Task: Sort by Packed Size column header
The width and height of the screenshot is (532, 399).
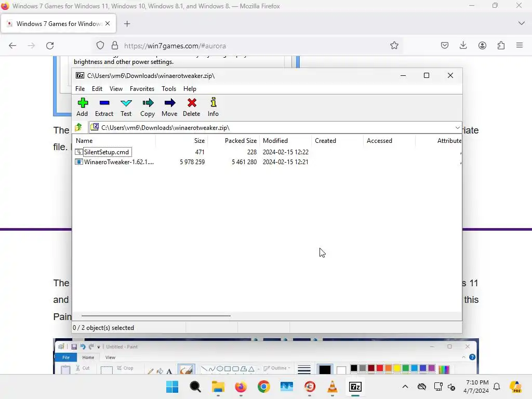Action: [x=234, y=140]
